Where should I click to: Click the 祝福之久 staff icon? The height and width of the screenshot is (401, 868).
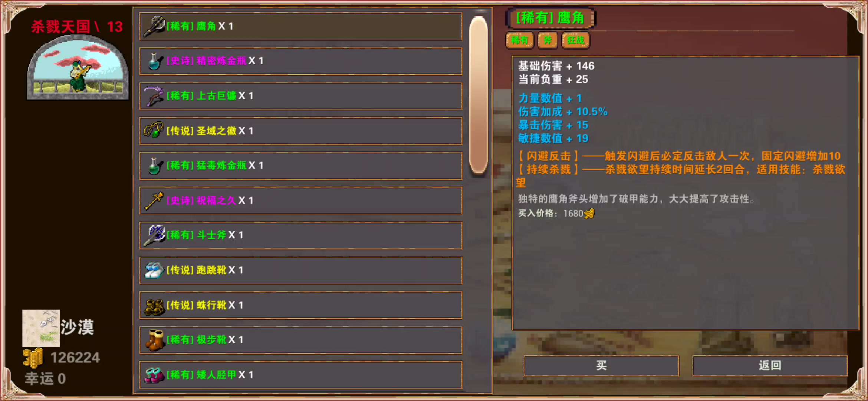pos(154,200)
